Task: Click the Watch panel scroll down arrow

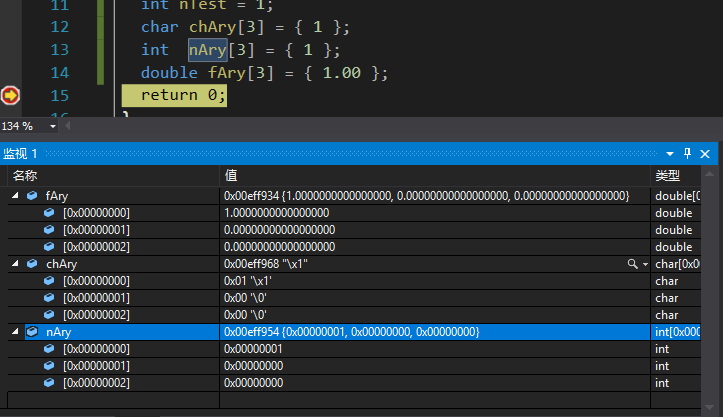Action: click(x=710, y=408)
